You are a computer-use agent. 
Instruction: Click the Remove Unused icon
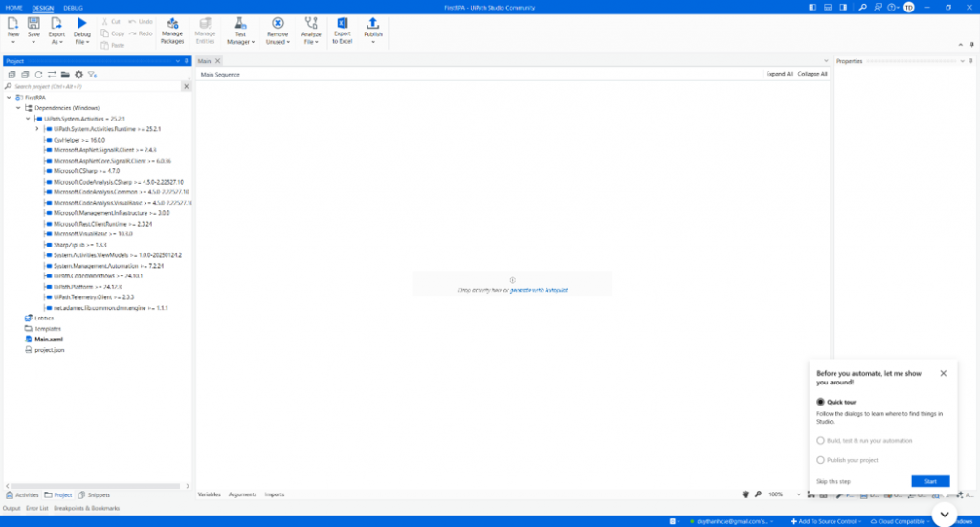pos(278,23)
